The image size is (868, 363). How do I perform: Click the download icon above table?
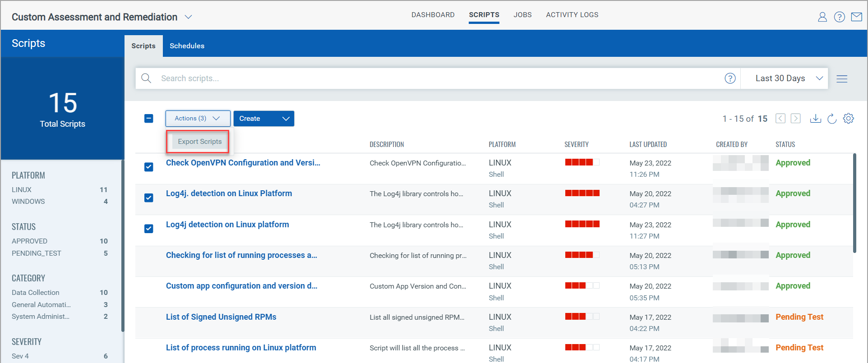815,119
